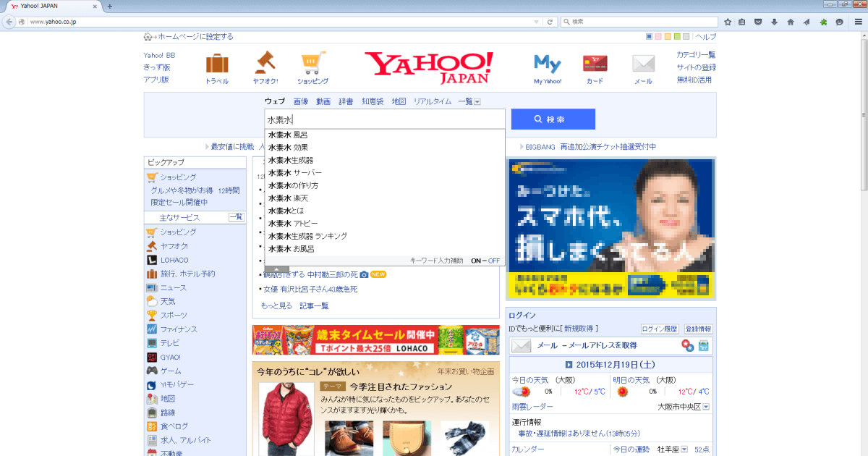The image size is (868, 456).
Task: Click the 登録情報 button
Action: point(698,329)
